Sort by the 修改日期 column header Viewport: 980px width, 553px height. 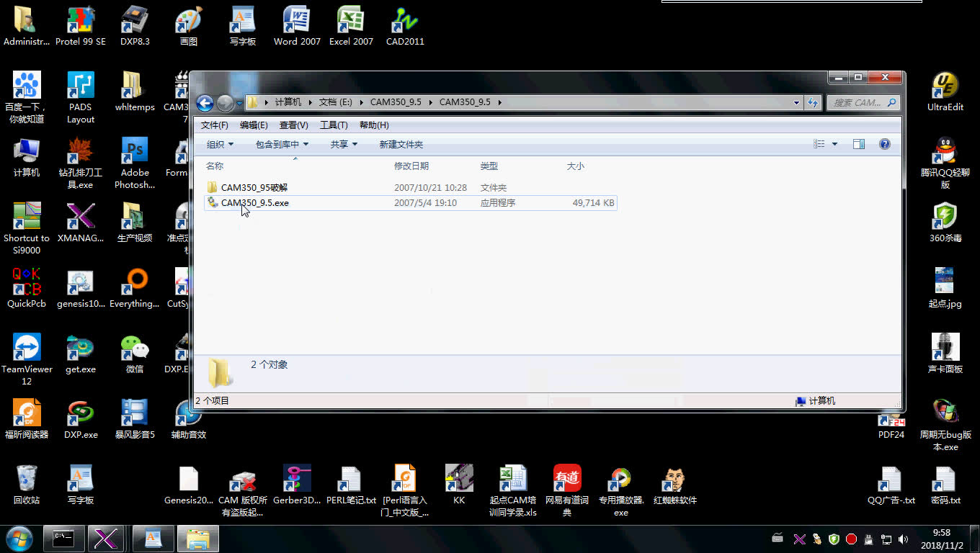(411, 166)
